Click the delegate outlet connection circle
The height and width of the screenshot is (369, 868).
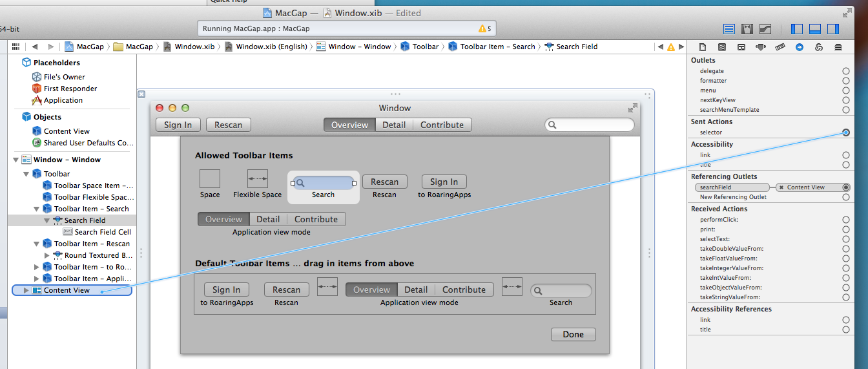click(846, 71)
